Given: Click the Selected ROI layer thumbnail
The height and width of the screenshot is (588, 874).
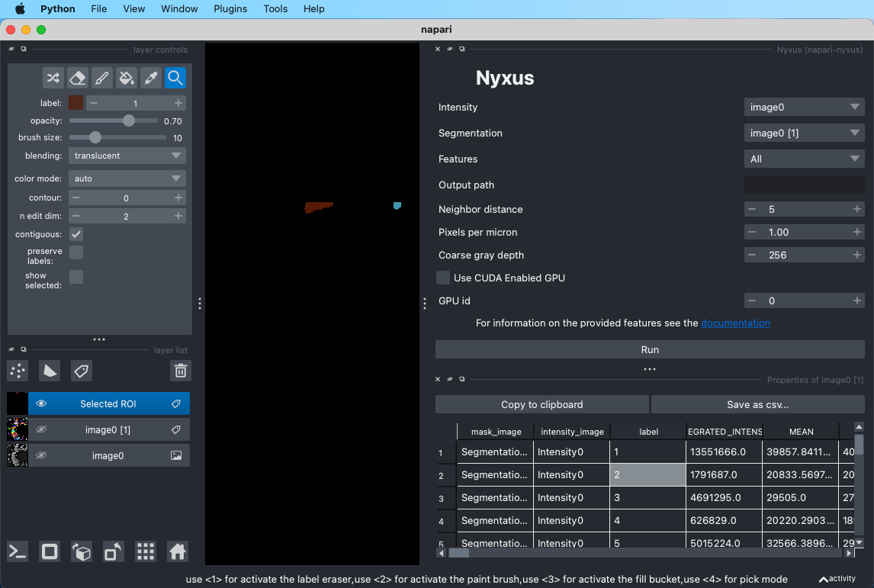Looking at the screenshot, I should pos(18,404).
